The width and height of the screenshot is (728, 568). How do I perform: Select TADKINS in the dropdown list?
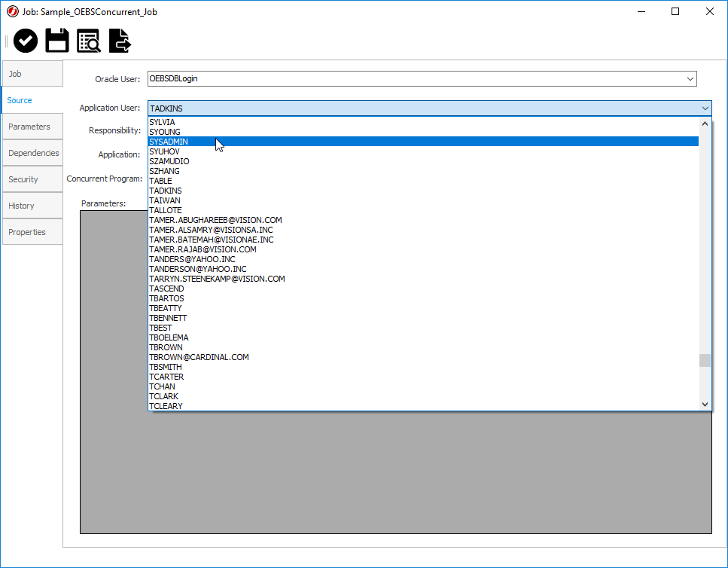423,191
